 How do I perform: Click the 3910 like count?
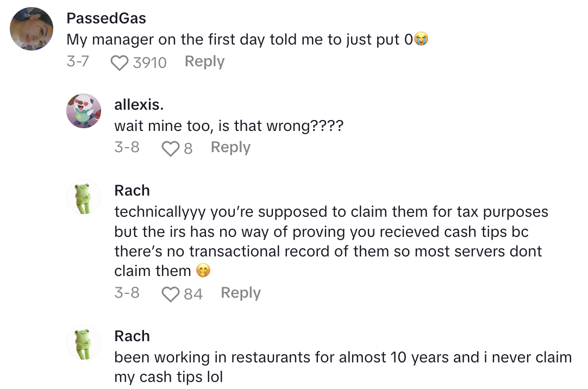[x=149, y=63]
